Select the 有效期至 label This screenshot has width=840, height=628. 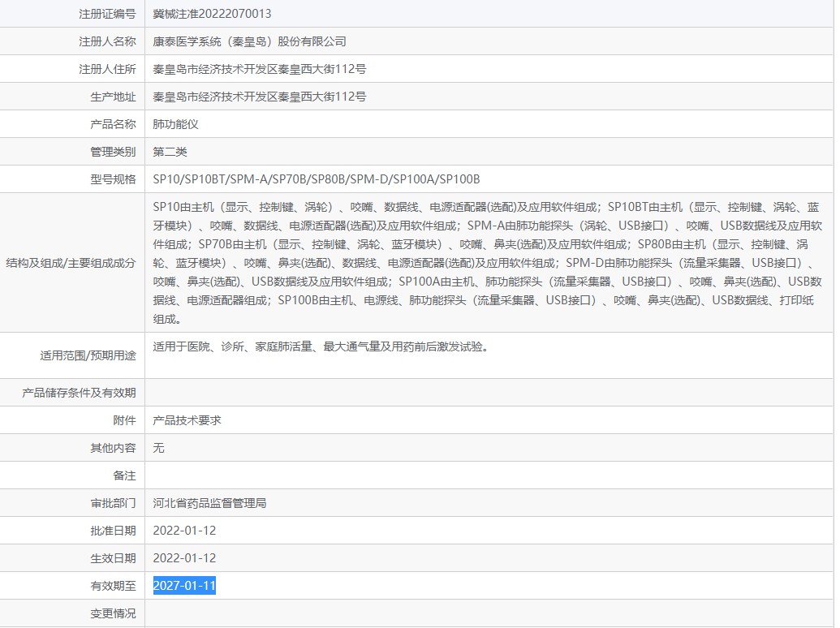(113, 586)
